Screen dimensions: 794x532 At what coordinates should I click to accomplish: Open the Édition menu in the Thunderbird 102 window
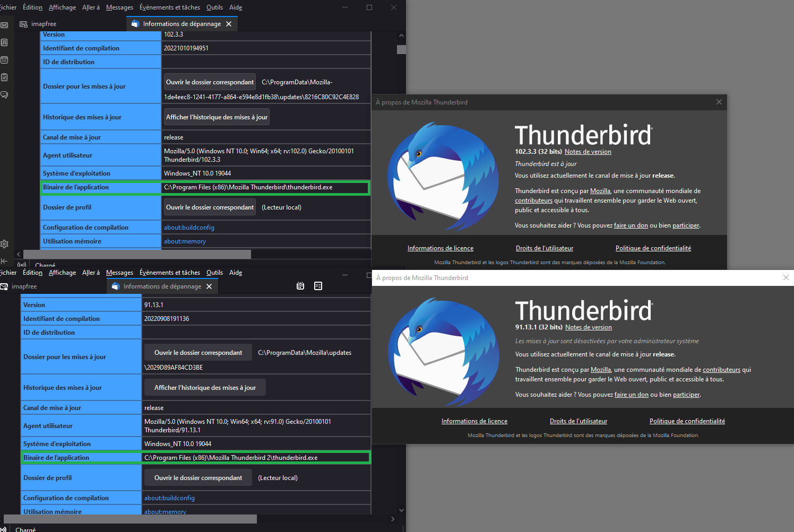[x=32, y=7]
